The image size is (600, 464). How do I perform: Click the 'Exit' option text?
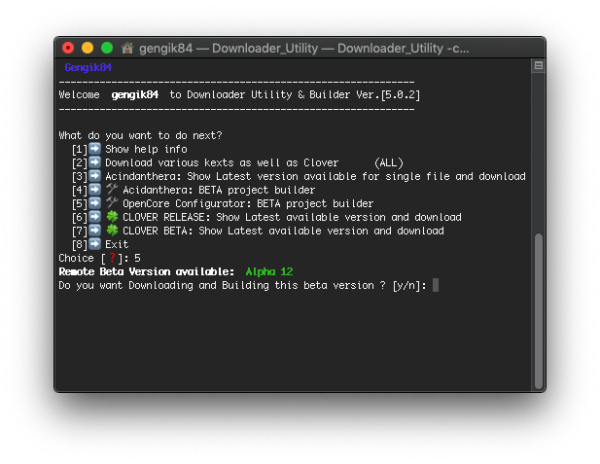[117, 244]
